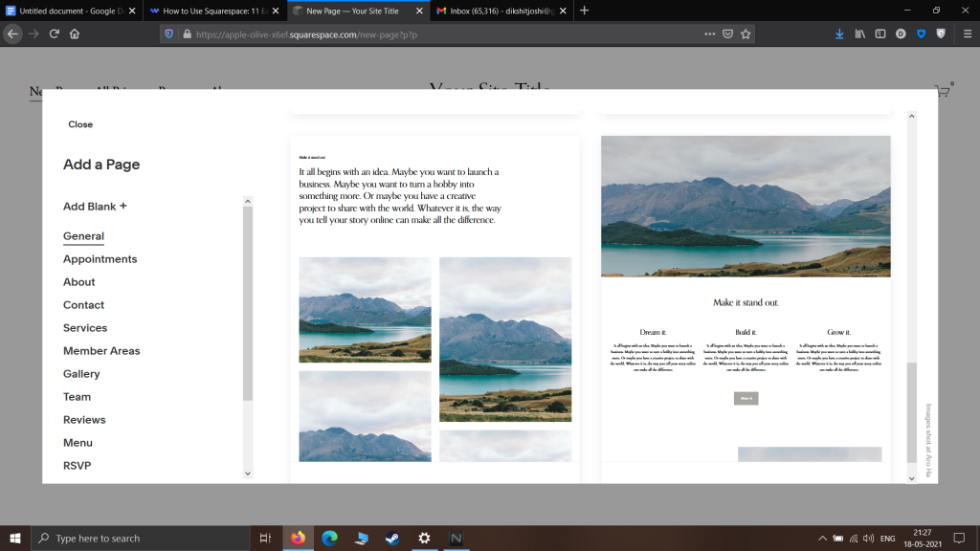Select the Contact page category
Image resolution: width=980 pixels, height=551 pixels.
[x=84, y=305]
